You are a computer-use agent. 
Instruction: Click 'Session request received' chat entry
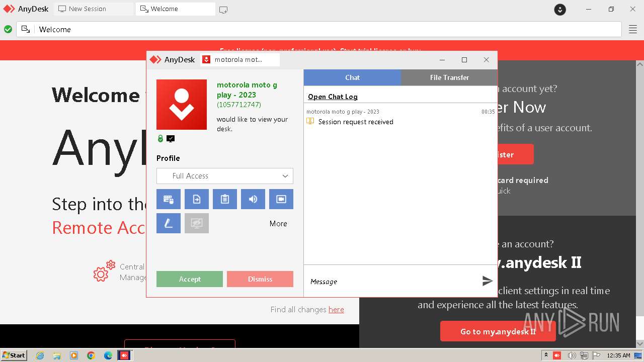click(356, 122)
